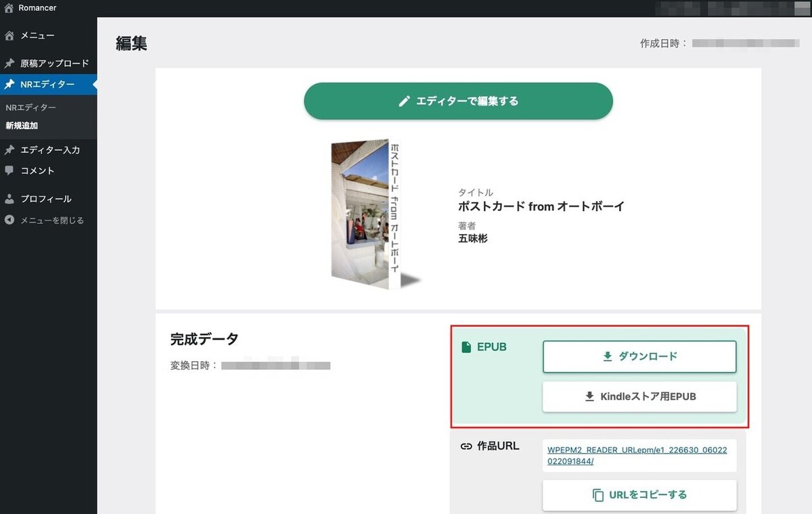Viewport: 812px width, 514px height.
Task: Click the Kindleストア用EPUB button
Action: (639, 397)
